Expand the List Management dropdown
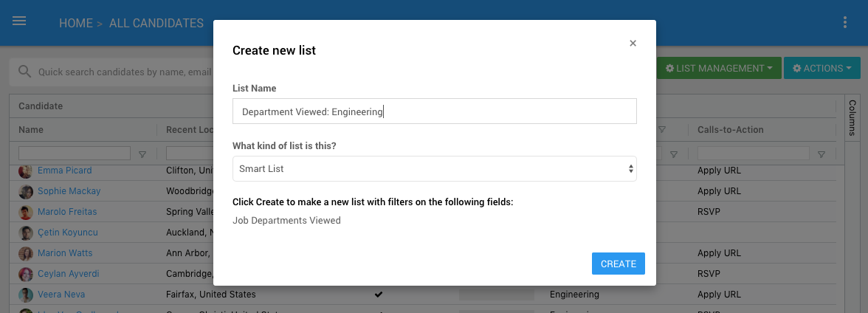Image resolution: width=868 pixels, height=313 pixels. point(717,69)
